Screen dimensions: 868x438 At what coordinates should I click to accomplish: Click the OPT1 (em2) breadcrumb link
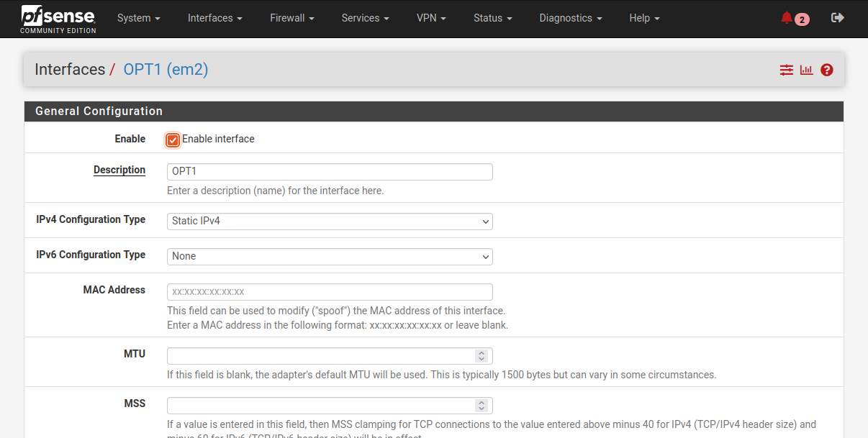166,70
